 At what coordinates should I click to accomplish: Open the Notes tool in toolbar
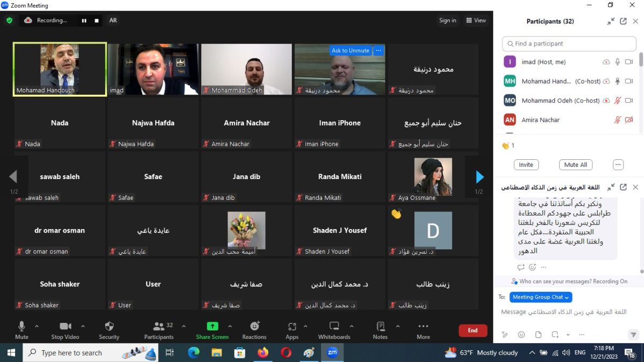pos(380,330)
